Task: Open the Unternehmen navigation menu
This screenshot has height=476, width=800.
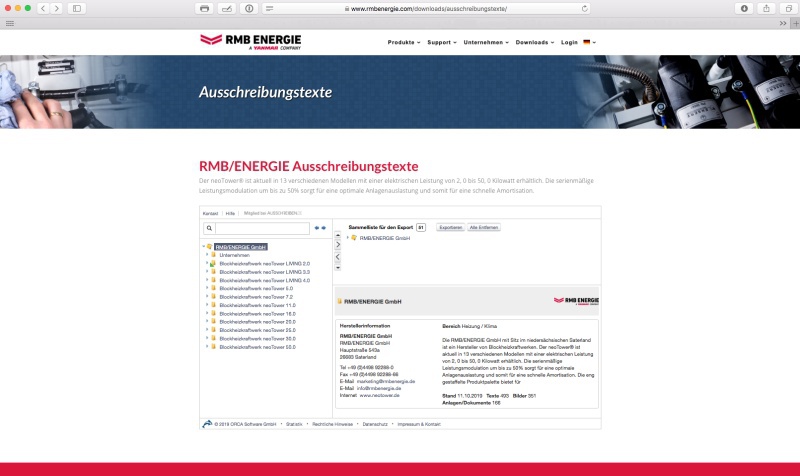Action: [x=486, y=42]
